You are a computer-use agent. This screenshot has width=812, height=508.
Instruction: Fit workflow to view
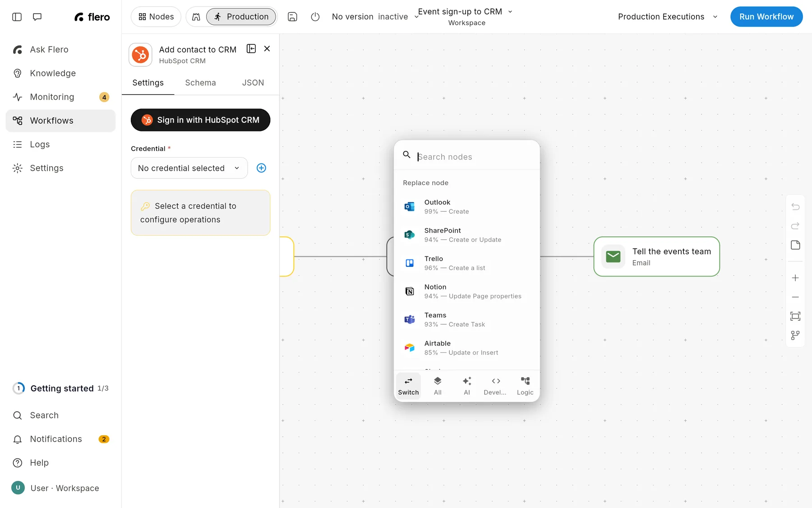(795, 316)
